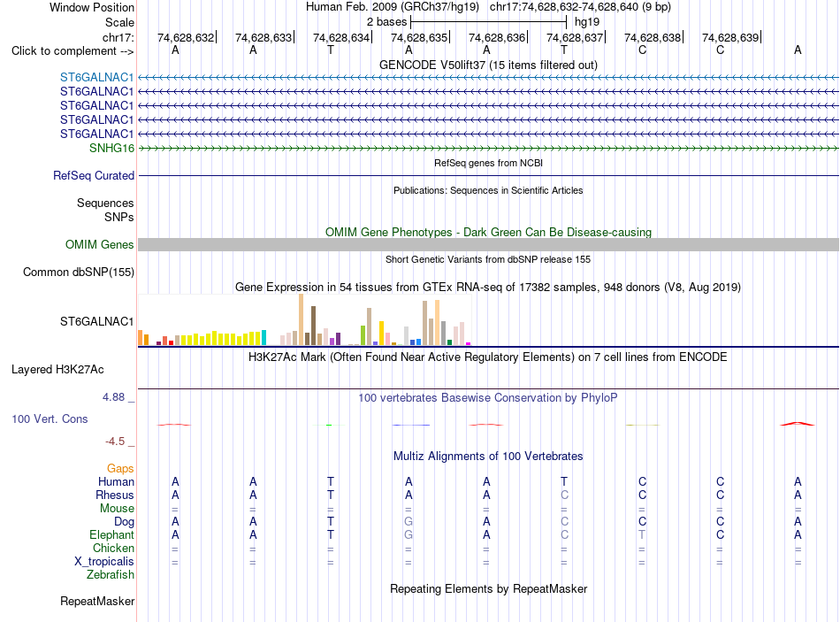Click the RepeatMasker track label

pyautogui.click(x=97, y=601)
